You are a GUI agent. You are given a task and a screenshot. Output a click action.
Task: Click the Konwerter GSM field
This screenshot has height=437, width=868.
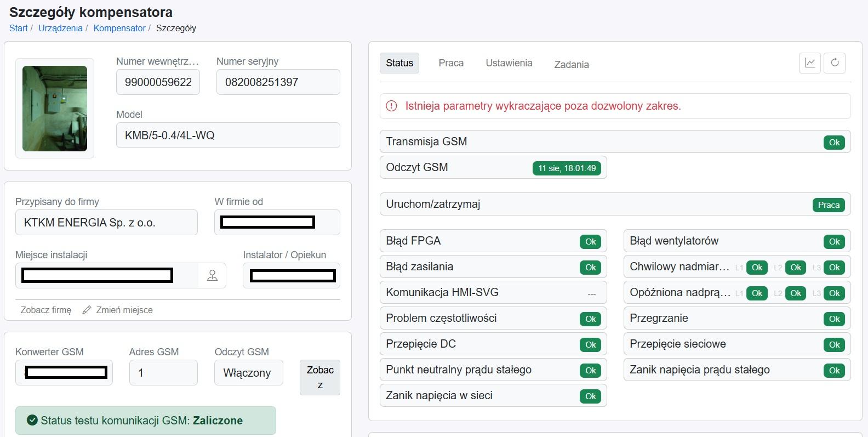[x=64, y=373]
